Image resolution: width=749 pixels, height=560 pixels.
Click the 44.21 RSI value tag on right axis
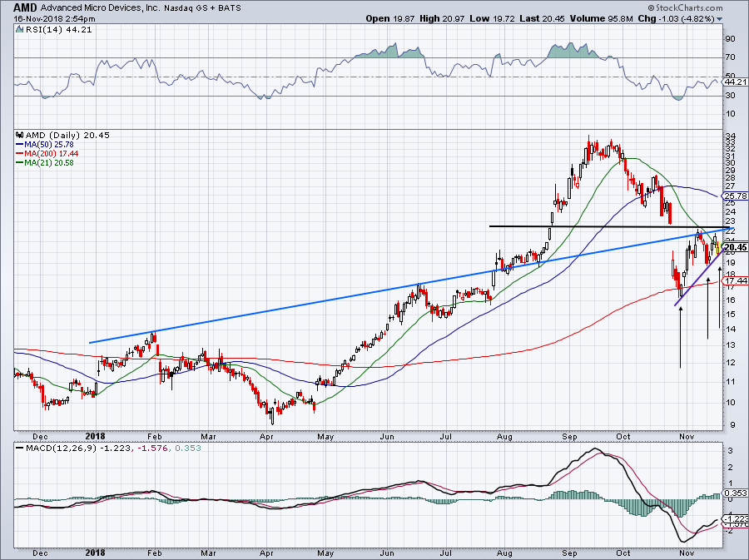(x=735, y=82)
